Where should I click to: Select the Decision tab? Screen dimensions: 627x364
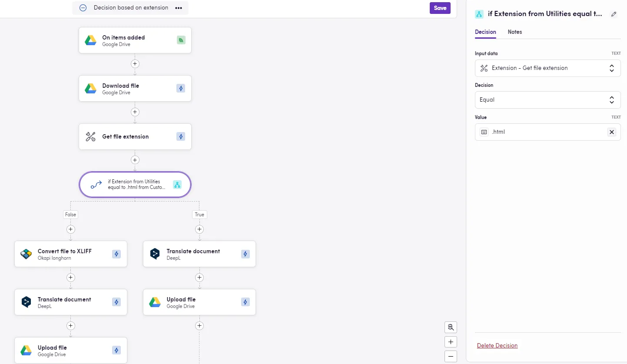click(485, 32)
